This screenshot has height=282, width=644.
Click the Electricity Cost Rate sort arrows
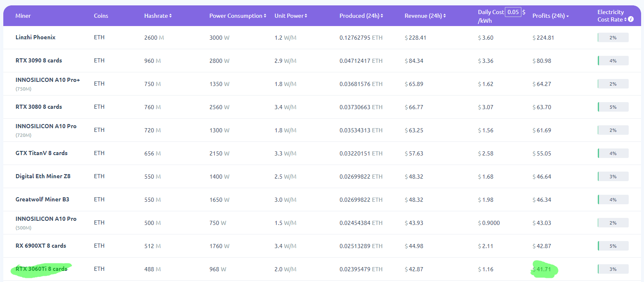(x=625, y=20)
